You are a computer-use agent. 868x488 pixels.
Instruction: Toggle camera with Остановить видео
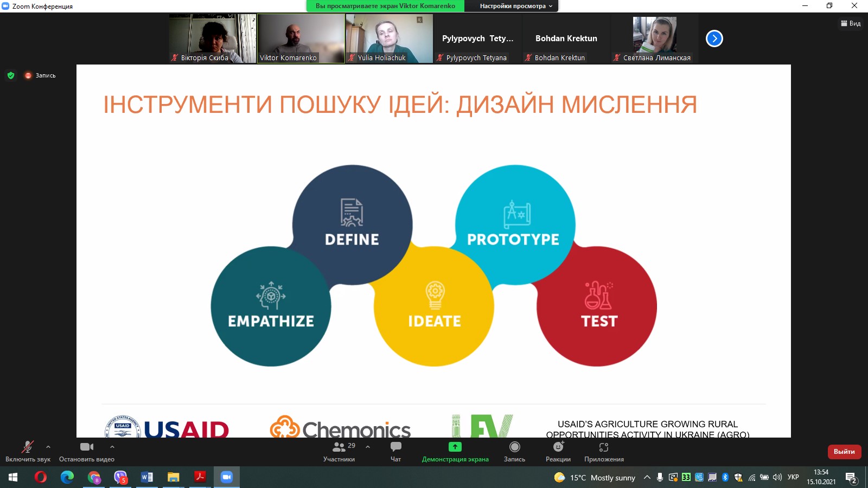point(86,447)
